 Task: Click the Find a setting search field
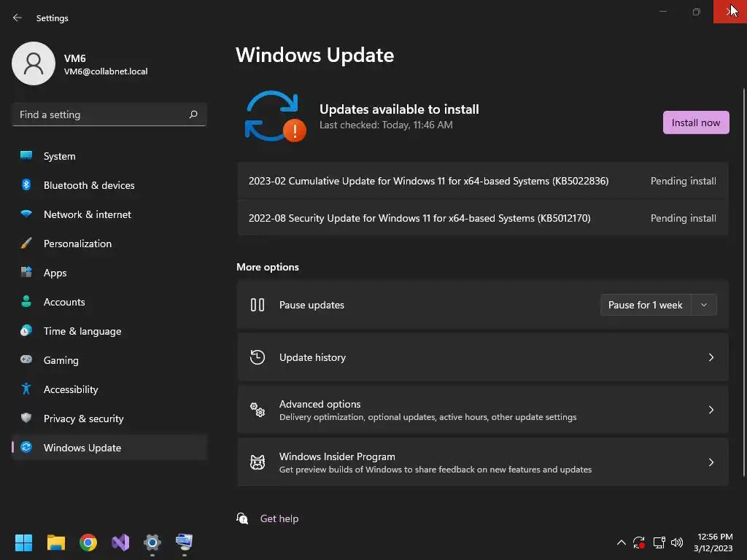point(109,114)
